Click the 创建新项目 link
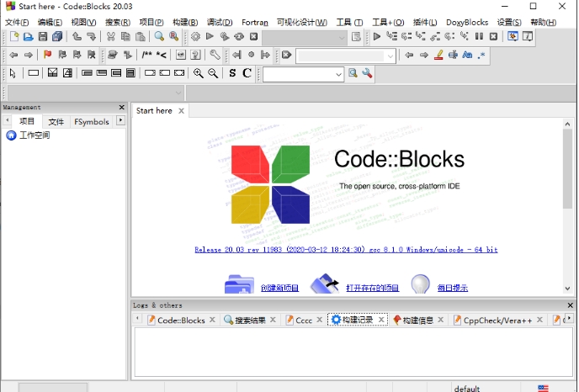 point(279,288)
